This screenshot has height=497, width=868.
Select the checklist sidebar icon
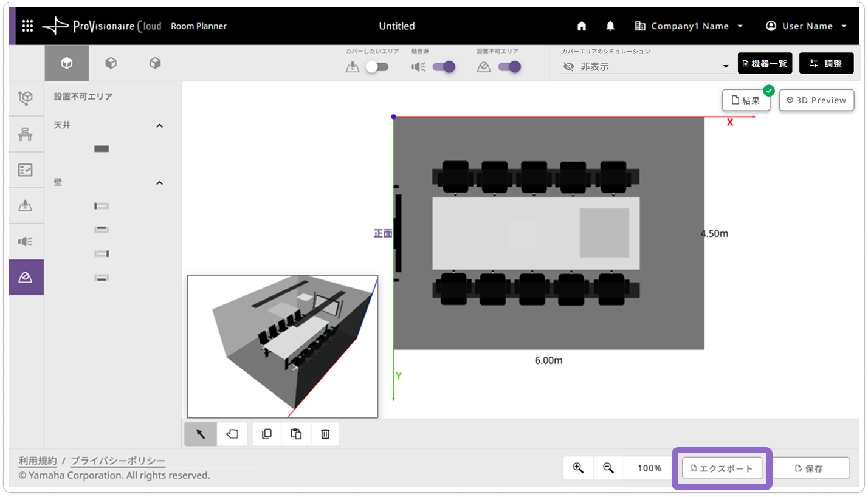pos(26,170)
